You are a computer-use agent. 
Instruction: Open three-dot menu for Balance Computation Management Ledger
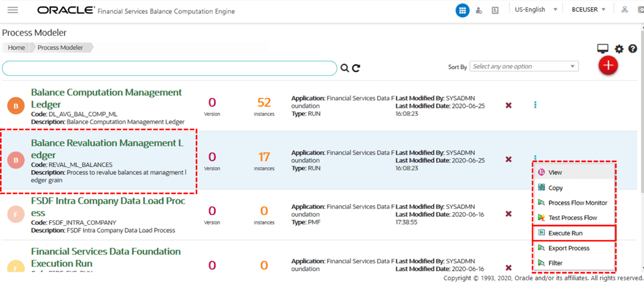[x=535, y=105]
